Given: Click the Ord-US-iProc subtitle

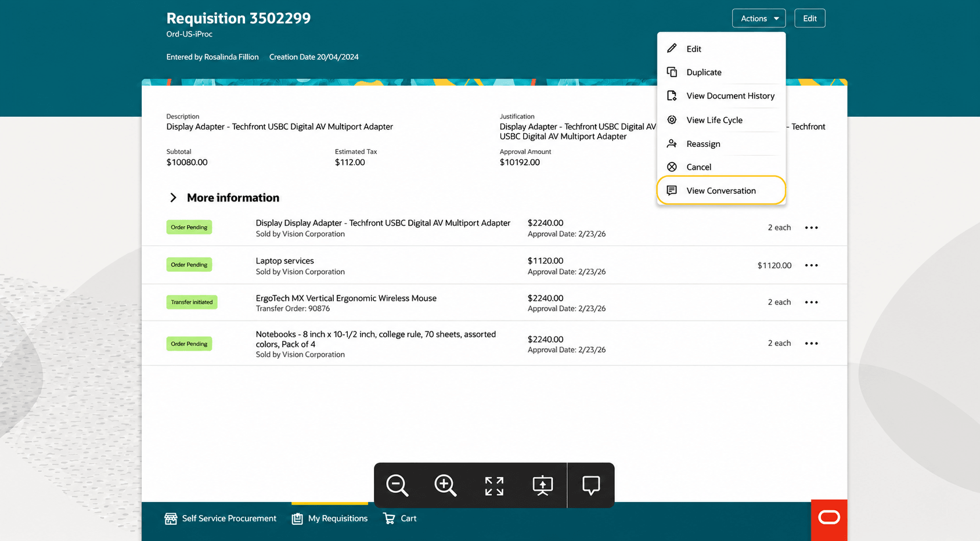Looking at the screenshot, I should (189, 34).
